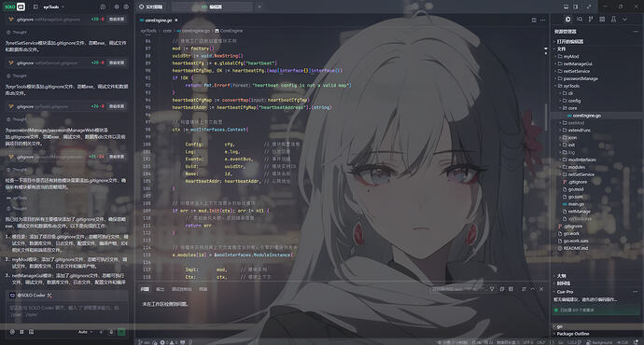Click the # context icon below chat input

click(21, 332)
